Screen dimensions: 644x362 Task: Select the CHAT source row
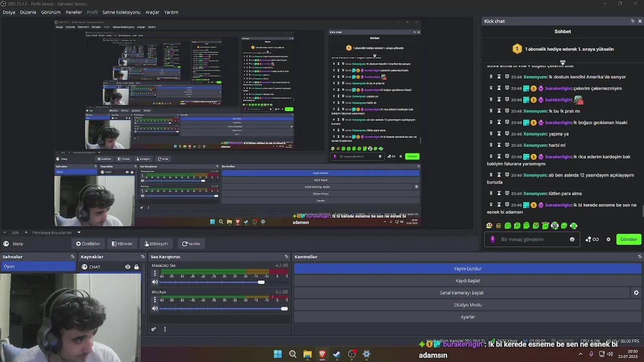(x=110, y=267)
